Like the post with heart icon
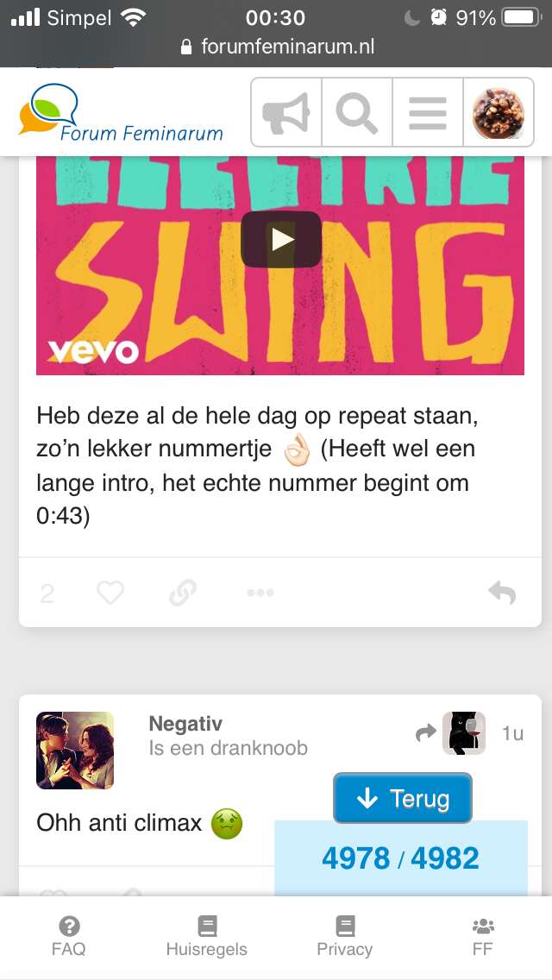 pos(110,592)
